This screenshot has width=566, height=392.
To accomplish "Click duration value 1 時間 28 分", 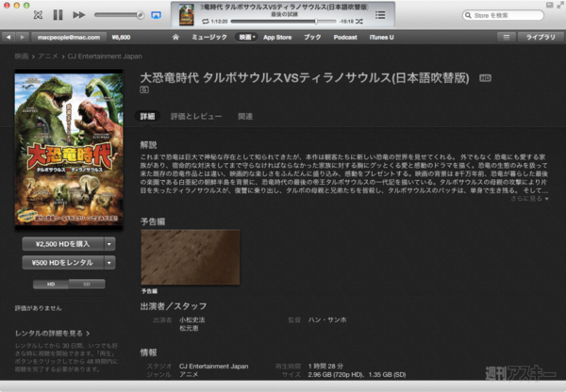I will 325,366.
